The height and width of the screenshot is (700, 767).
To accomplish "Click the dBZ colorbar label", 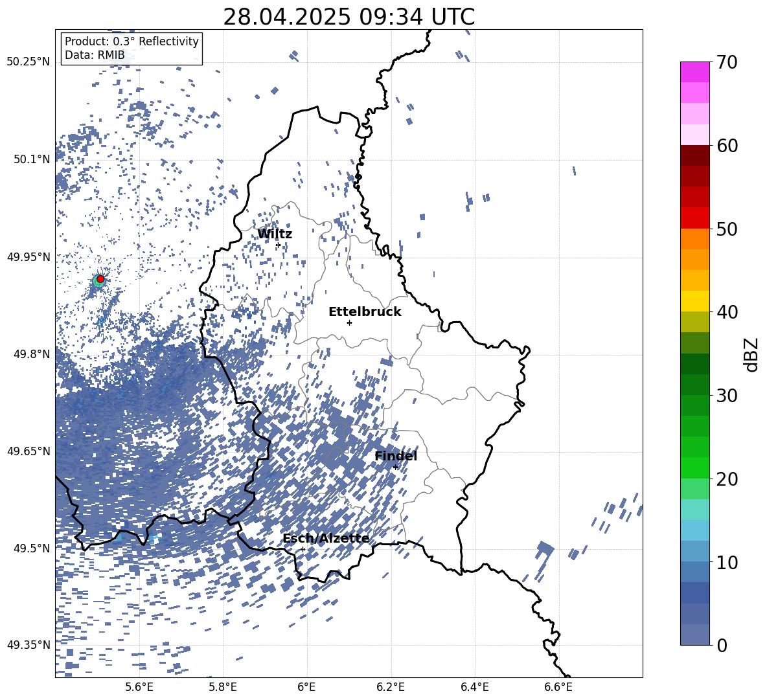I will (x=752, y=354).
